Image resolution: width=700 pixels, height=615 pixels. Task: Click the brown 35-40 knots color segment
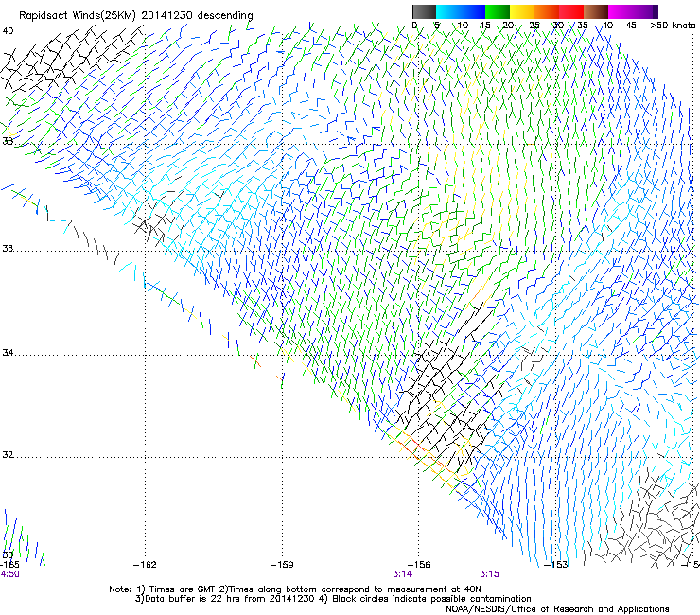(x=596, y=11)
